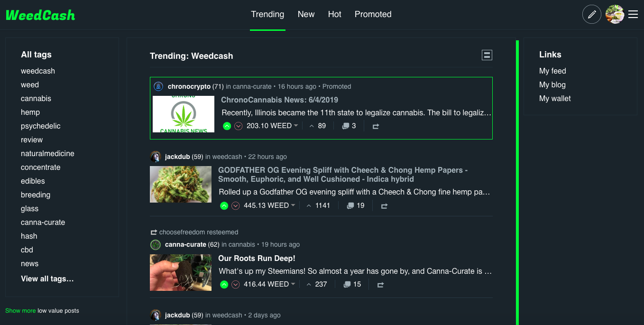Switch to the Hot tab
Screen dimensions: 644x325
click(x=334, y=15)
